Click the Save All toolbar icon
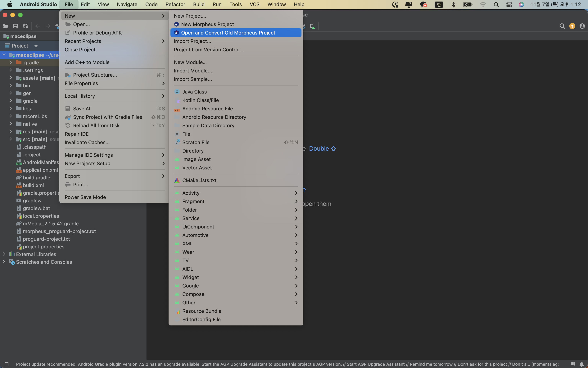 click(x=15, y=26)
